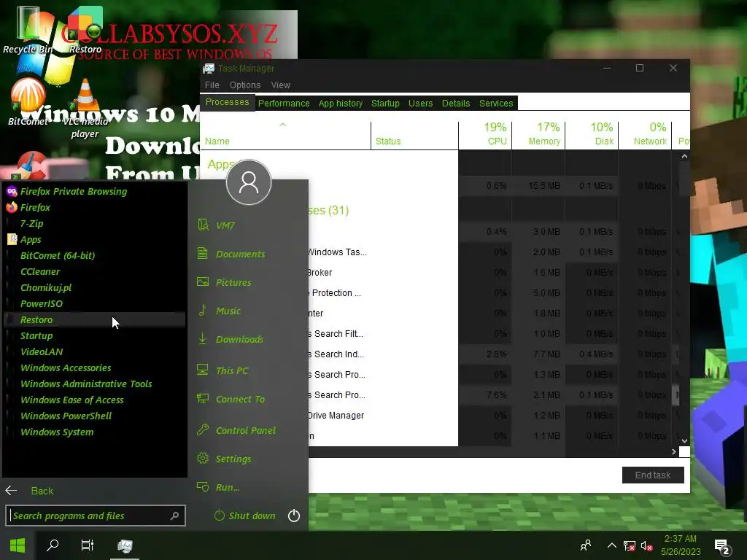Screen dimensions: 747x560
Task: Open BitComet desktop shortcut
Action: pos(28,102)
